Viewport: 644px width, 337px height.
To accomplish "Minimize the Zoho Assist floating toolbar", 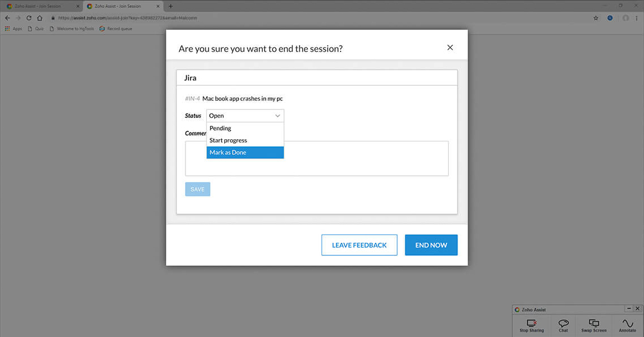I will tap(629, 309).
